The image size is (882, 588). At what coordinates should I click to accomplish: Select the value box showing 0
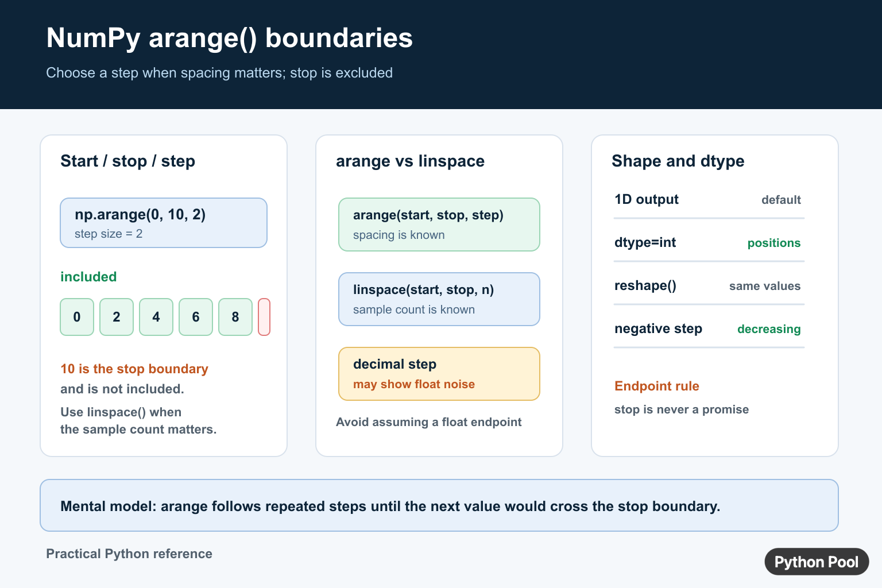[x=77, y=317]
